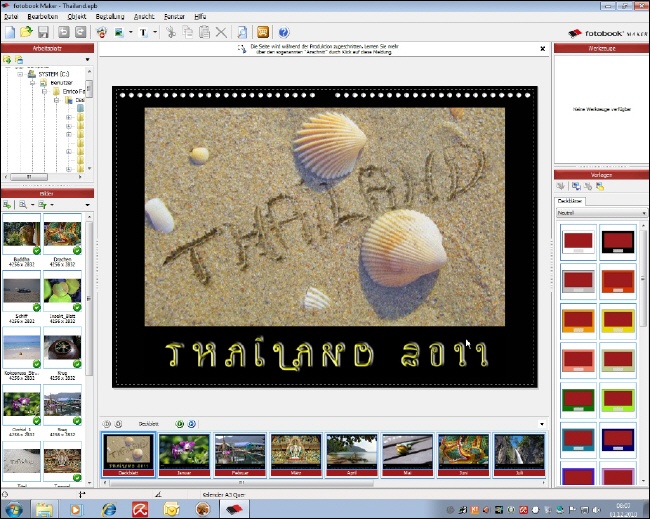This screenshot has width=650, height=519.
Task: Click the crop information message text
Action: click(x=324, y=49)
